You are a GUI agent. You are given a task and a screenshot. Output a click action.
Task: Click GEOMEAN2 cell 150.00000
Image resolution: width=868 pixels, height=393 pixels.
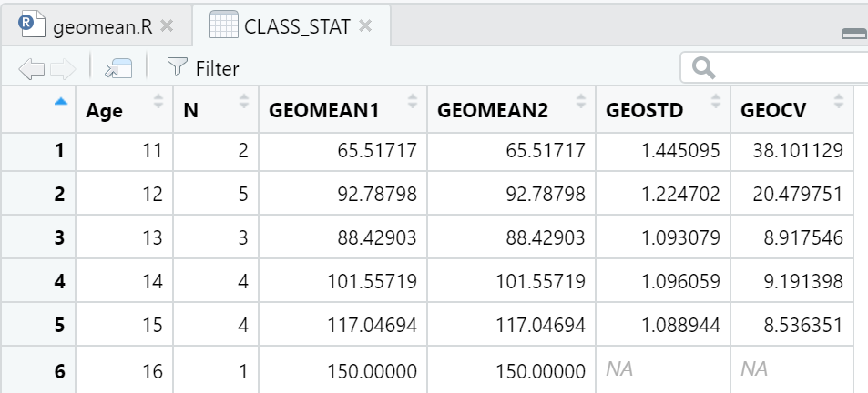point(511,371)
